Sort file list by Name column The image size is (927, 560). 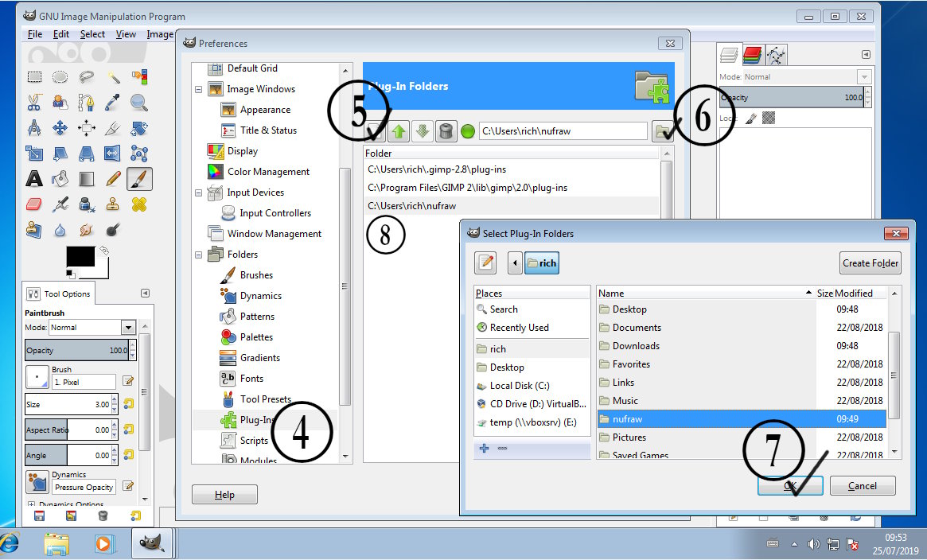[705, 293]
